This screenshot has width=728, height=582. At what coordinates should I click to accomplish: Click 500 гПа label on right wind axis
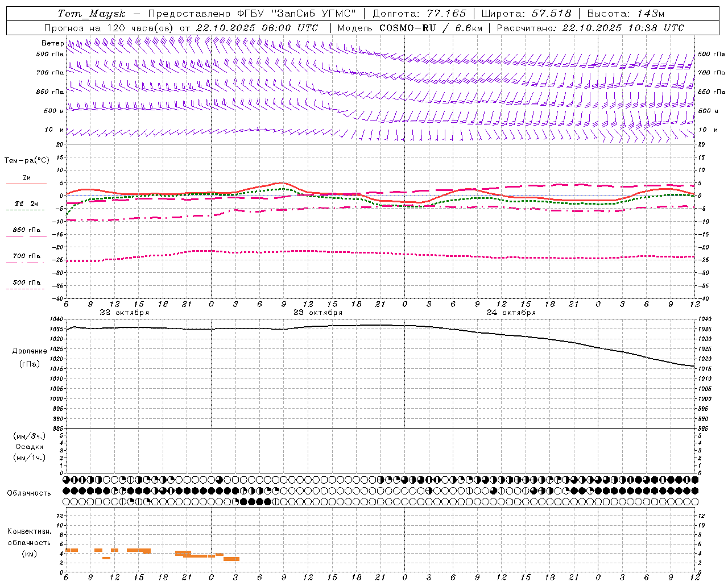point(712,54)
